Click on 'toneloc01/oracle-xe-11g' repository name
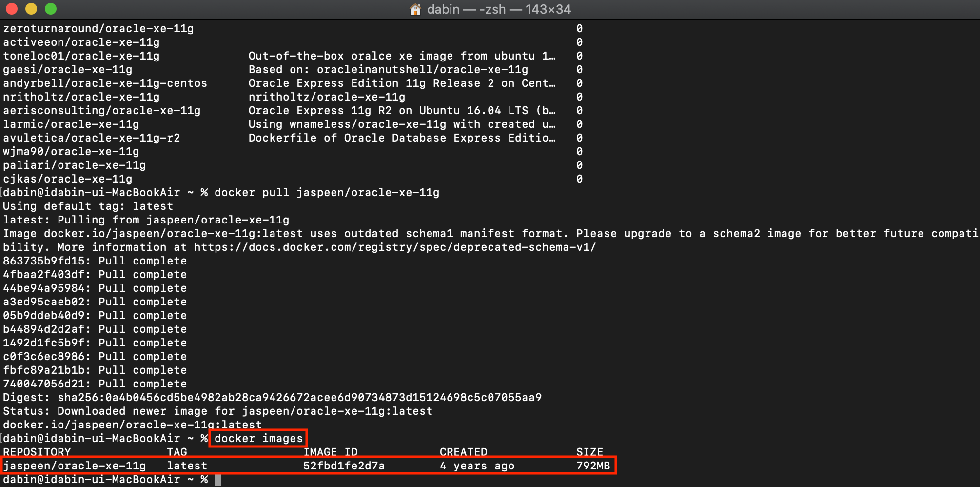This screenshot has width=980, height=487. click(81, 56)
